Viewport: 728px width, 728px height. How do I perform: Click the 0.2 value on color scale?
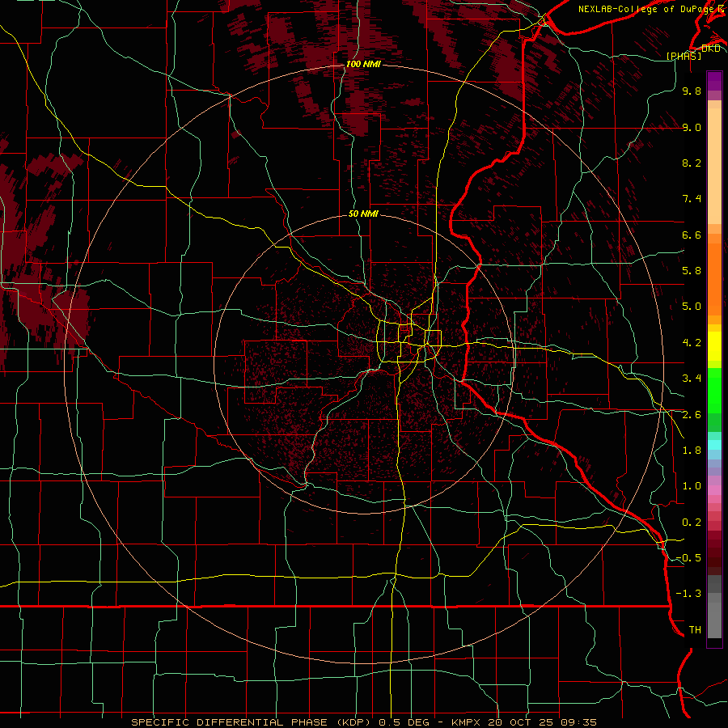tap(692, 523)
